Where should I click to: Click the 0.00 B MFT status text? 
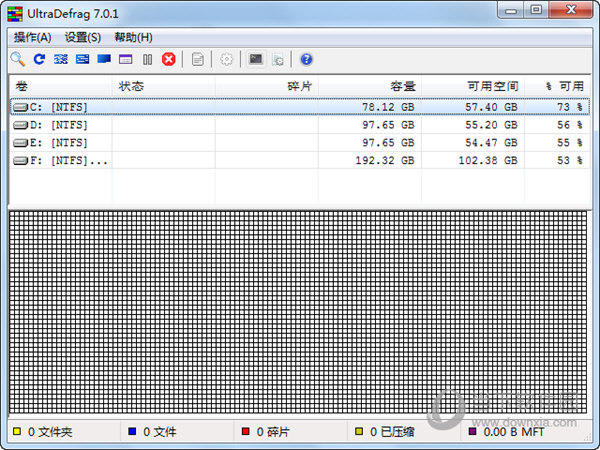pyautogui.click(x=514, y=432)
